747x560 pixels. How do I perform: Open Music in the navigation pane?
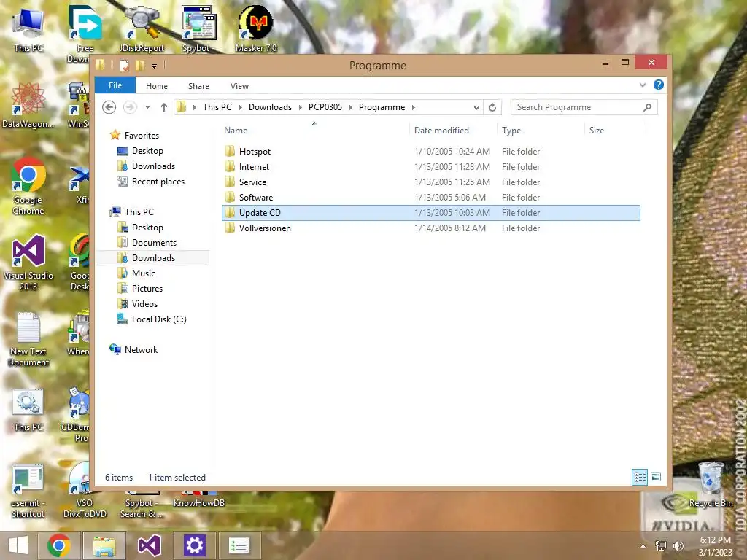tap(144, 273)
